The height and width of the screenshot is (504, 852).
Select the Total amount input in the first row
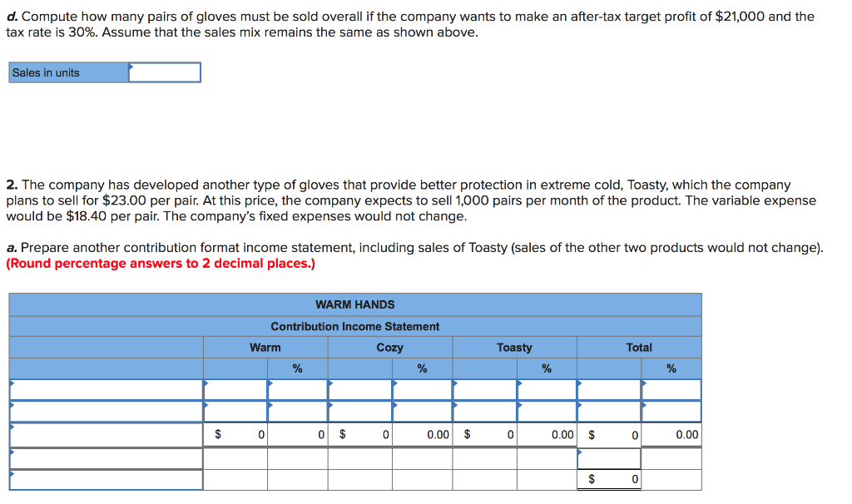(607, 388)
